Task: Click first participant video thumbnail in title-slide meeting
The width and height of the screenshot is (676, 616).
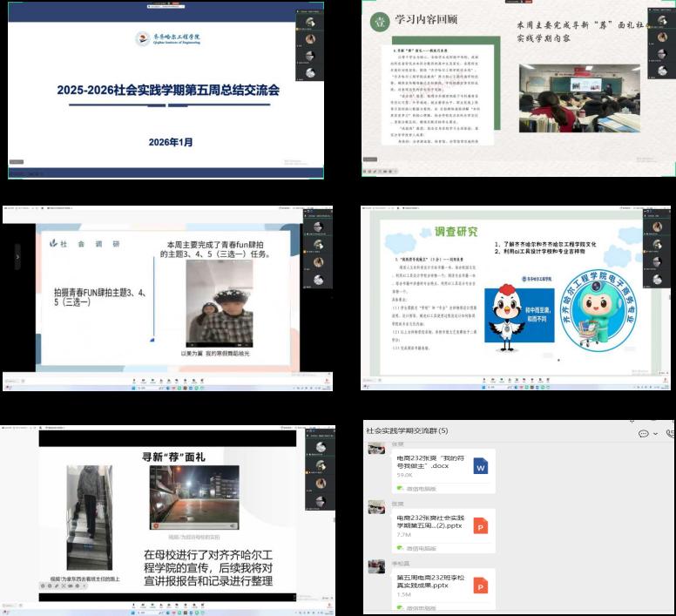Action: pyautogui.click(x=308, y=22)
